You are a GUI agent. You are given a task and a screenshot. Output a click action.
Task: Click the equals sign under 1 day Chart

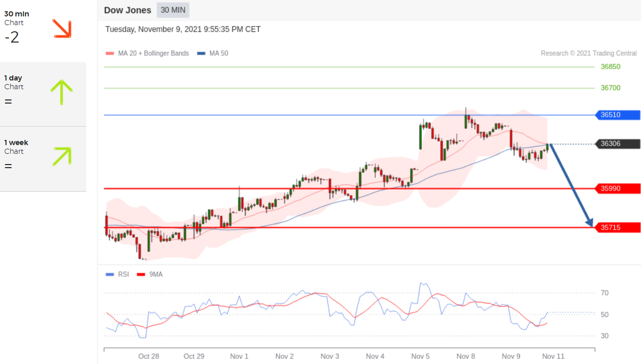tap(8, 102)
